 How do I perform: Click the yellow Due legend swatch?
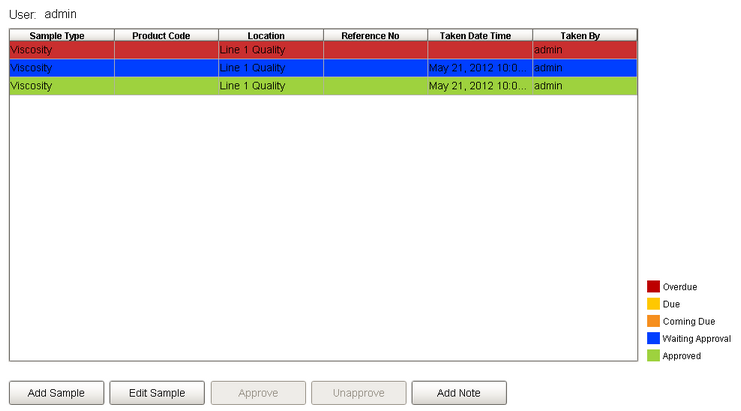(653, 304)
